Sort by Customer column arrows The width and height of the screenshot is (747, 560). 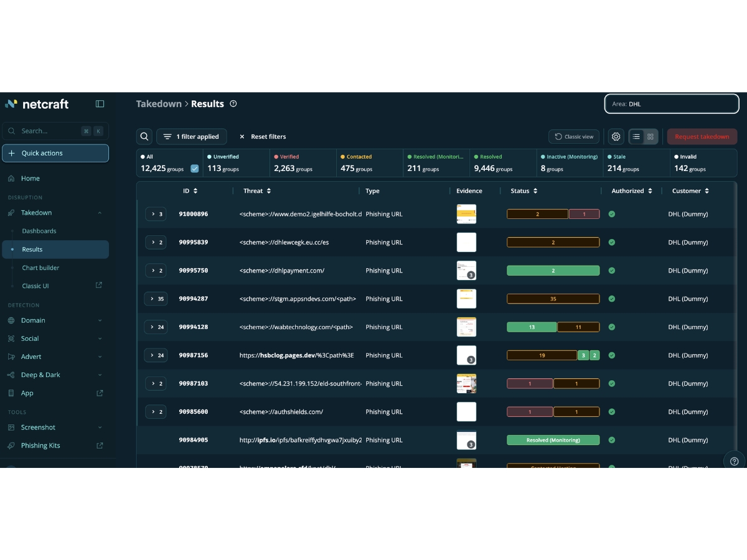[x=707, y=191]
